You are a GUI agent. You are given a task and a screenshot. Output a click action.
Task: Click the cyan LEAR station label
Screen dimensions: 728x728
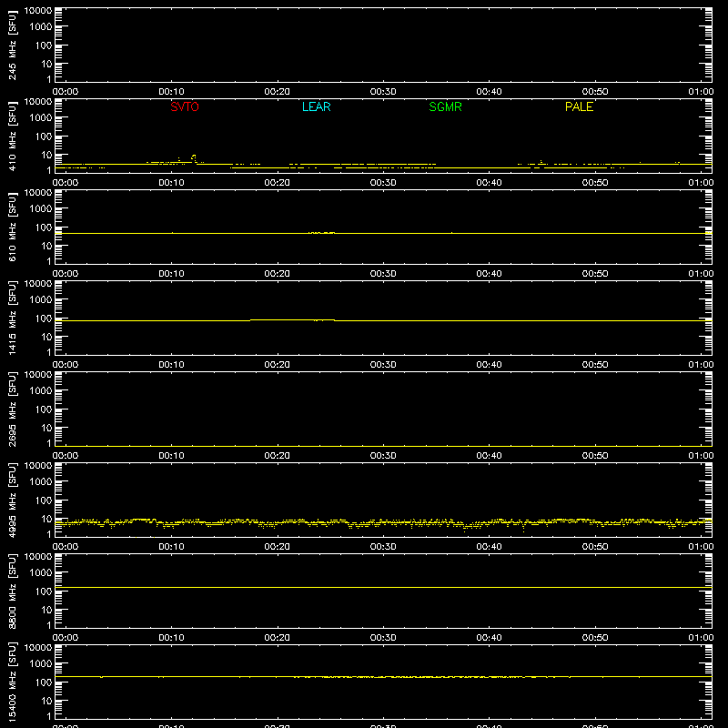click(316, 106)
